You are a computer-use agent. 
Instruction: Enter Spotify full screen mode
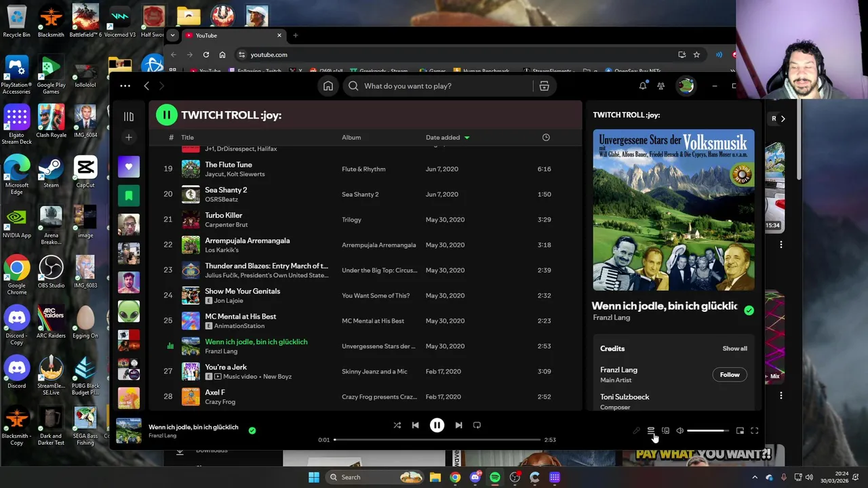point(754,430)
